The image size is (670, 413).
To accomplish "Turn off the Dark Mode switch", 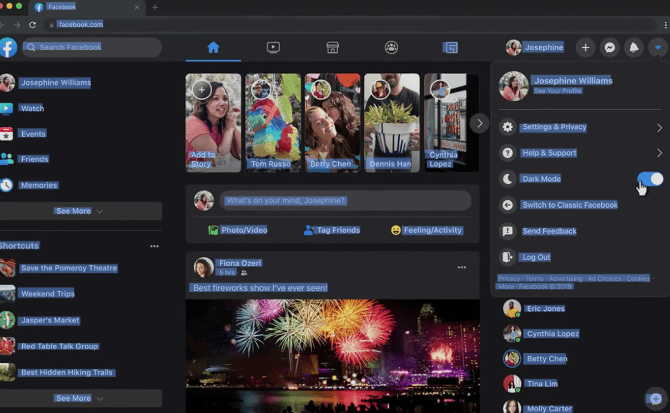I will coord(649,179).
